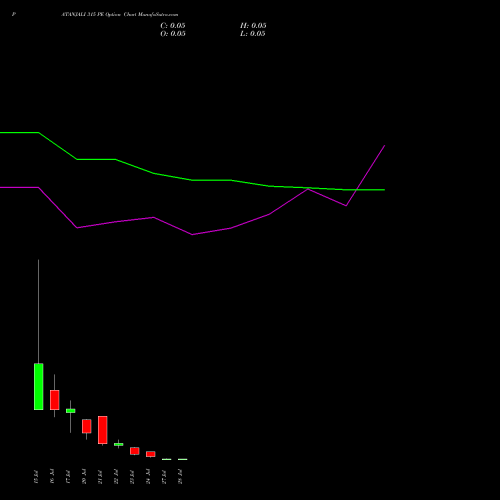The image size is (500, 500).
Task: Select the flat green candle for 27 Jul
Action: pyautogui.click(x=167, y=459)
